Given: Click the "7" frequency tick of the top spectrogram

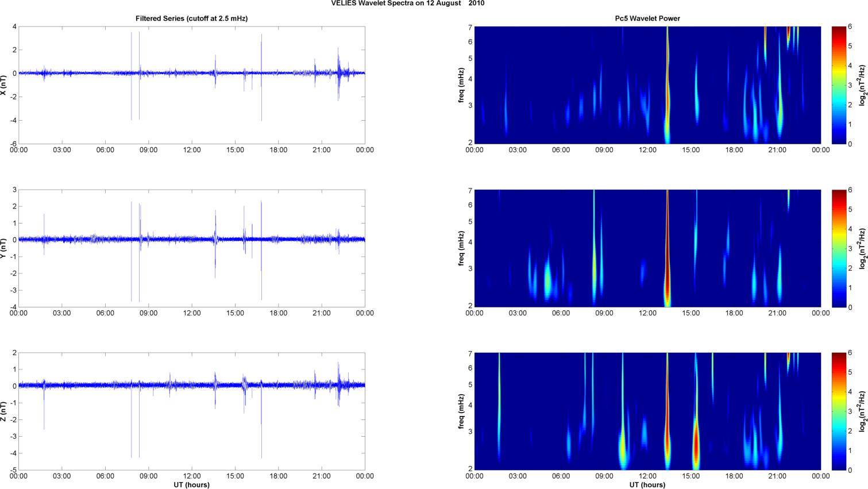Looking at the screenshot, I should click(470, 27).
